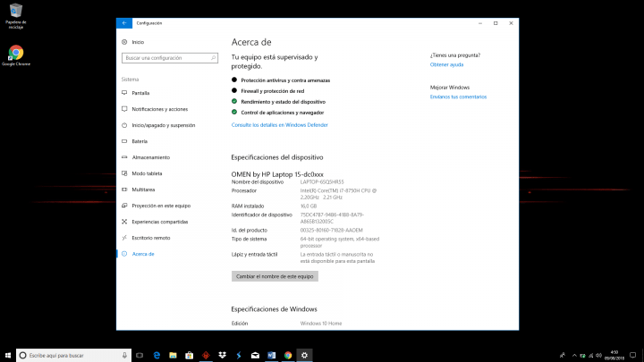
Task: Open Action Center notifications icon
Action: 633,355
